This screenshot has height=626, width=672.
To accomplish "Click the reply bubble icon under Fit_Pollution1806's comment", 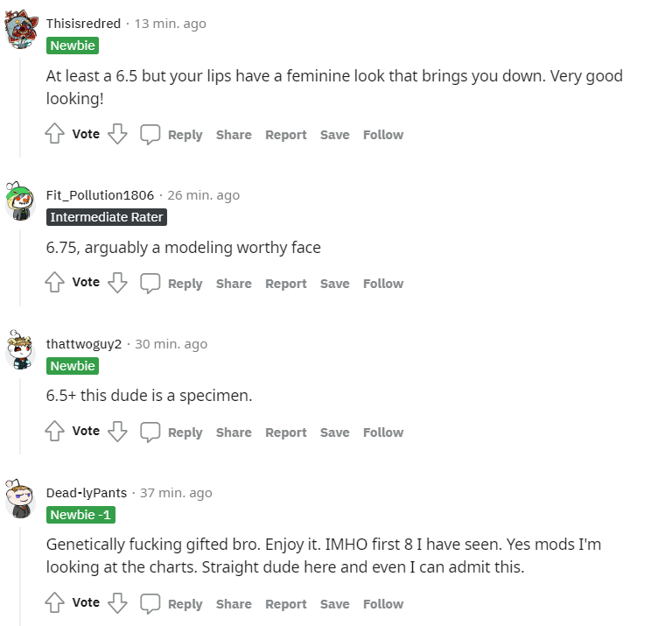I will pyautogui.click(x=150, y=283).
